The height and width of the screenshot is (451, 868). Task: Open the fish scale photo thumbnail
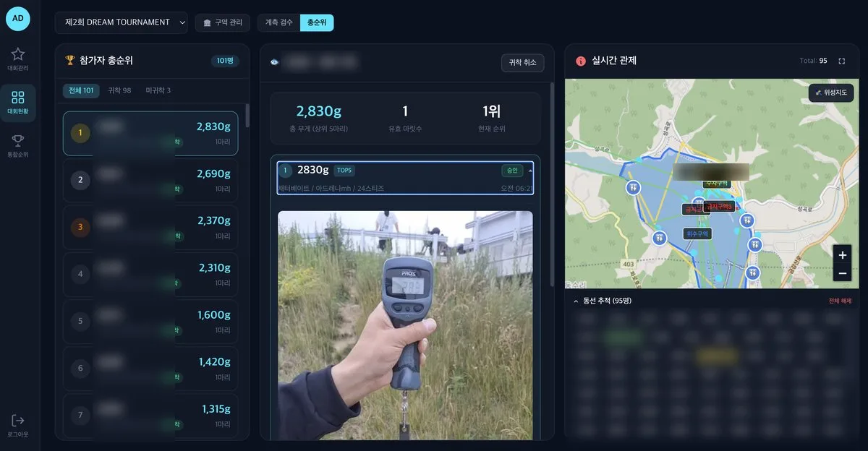pyautogui.click(x=405, y=325)
